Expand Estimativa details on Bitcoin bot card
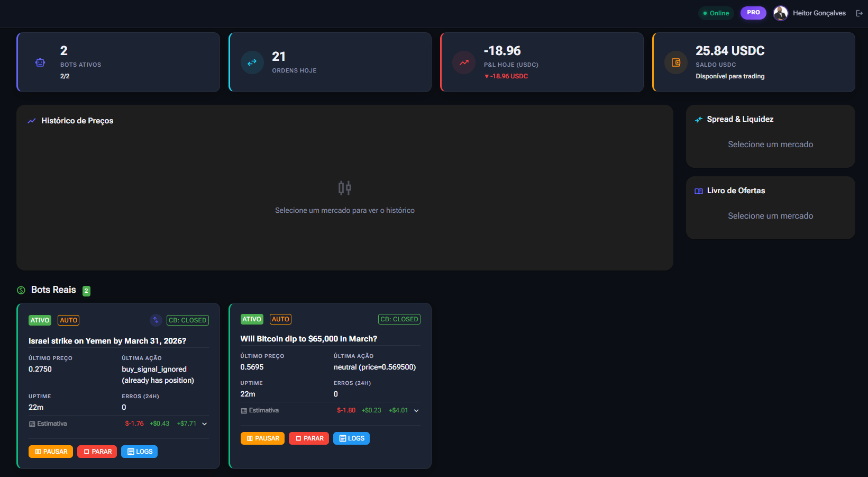The image size is (868, 477). pos(416,410)
